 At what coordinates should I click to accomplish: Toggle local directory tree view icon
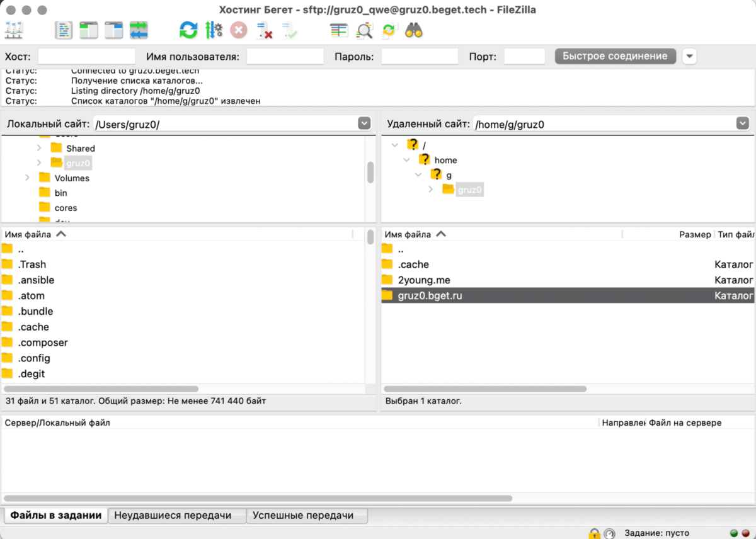point(89,30)
